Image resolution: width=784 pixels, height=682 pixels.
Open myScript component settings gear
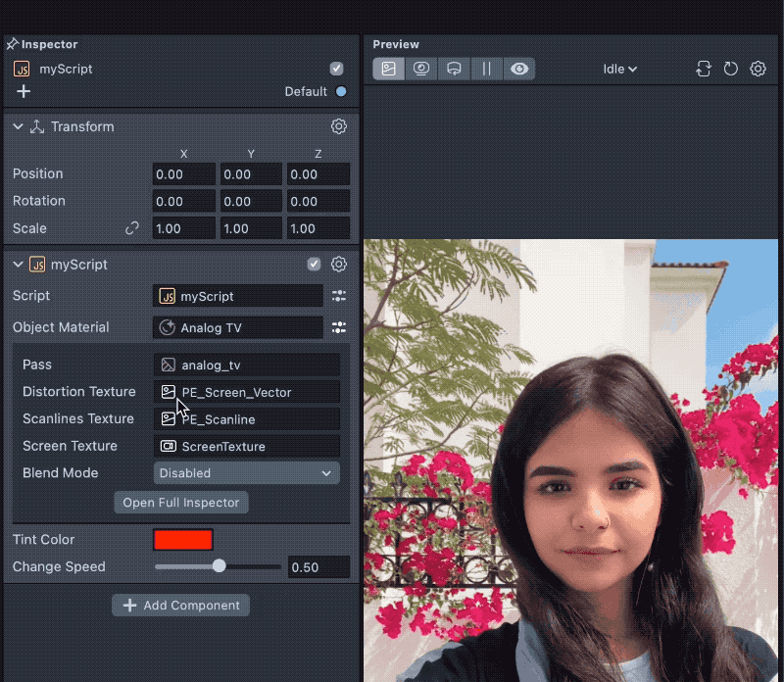[339, 265]
